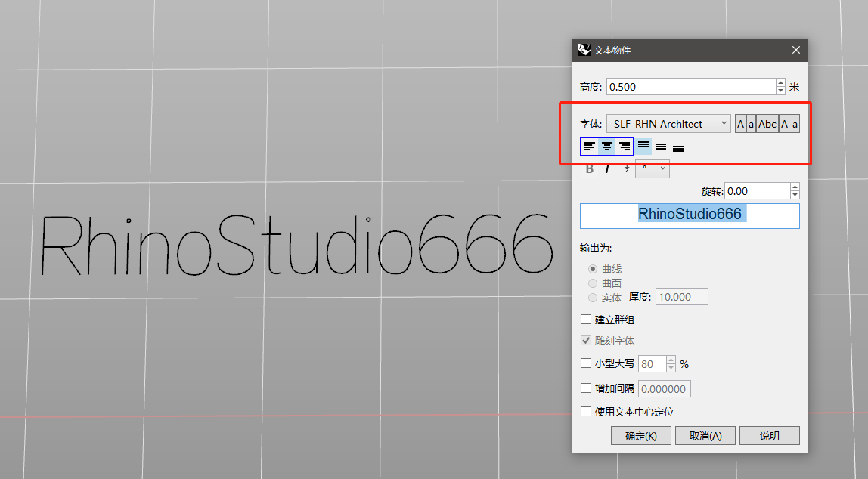Decrease the 小型大写 percent with the down arrow
Screen dimensions: 868x479
pos(671,368)
